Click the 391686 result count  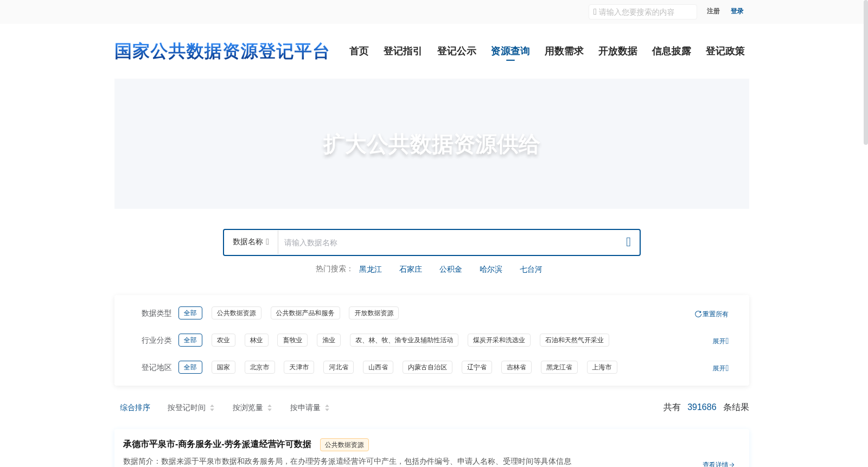[x=702, y=407]
